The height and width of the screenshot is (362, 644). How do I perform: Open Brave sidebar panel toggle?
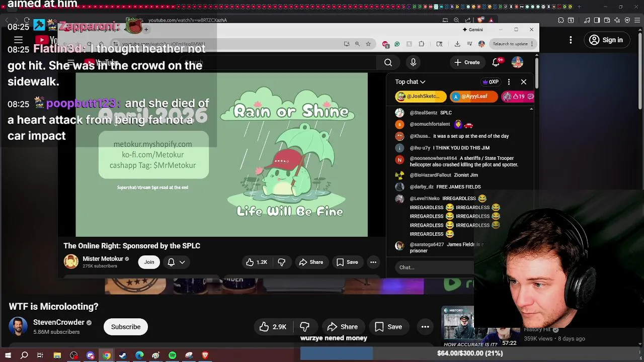[597, 20]
